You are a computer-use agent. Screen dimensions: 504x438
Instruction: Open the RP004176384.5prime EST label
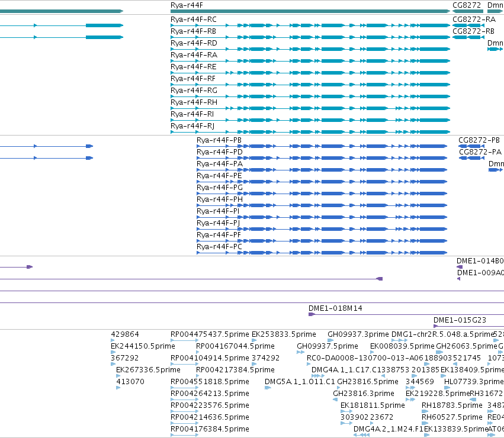210,429
